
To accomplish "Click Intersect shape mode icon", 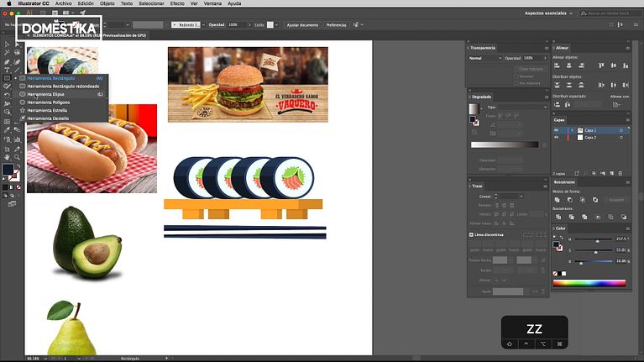I will (583, 200).
